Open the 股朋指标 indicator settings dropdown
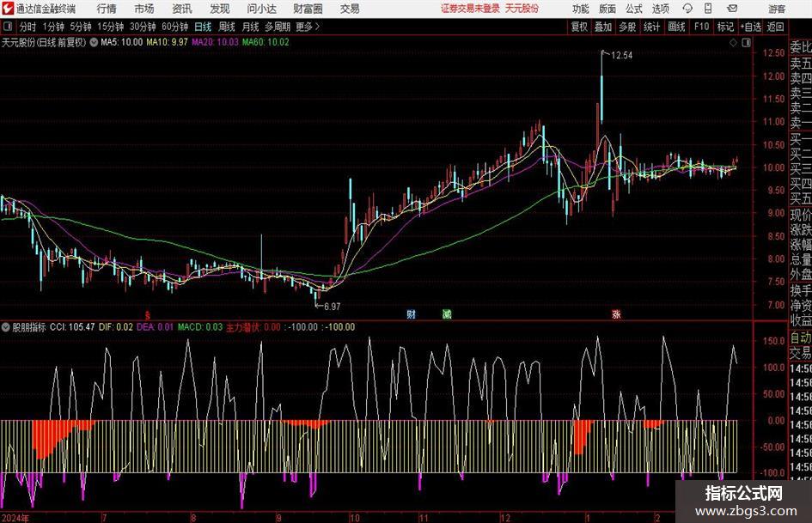The height and width of the screenshot is (523, 812). [x=6, y=327]
